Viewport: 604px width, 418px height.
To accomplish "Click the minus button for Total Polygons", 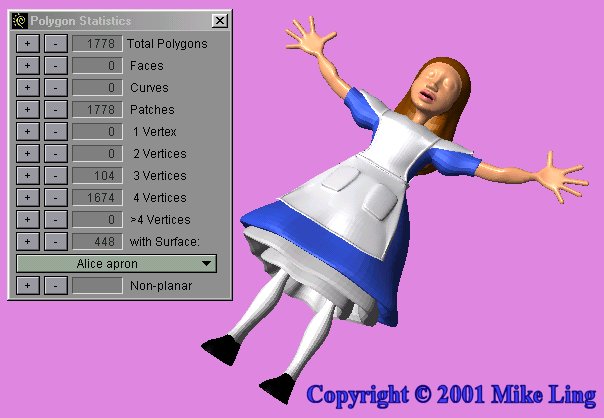I will click(x=56, y=44).
